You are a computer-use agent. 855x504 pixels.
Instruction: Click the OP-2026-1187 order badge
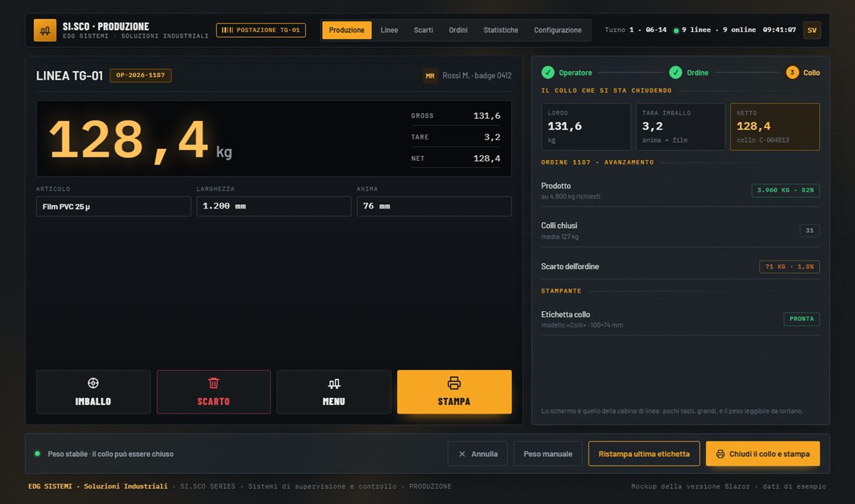pyautogui.click(x=140, y=75)
